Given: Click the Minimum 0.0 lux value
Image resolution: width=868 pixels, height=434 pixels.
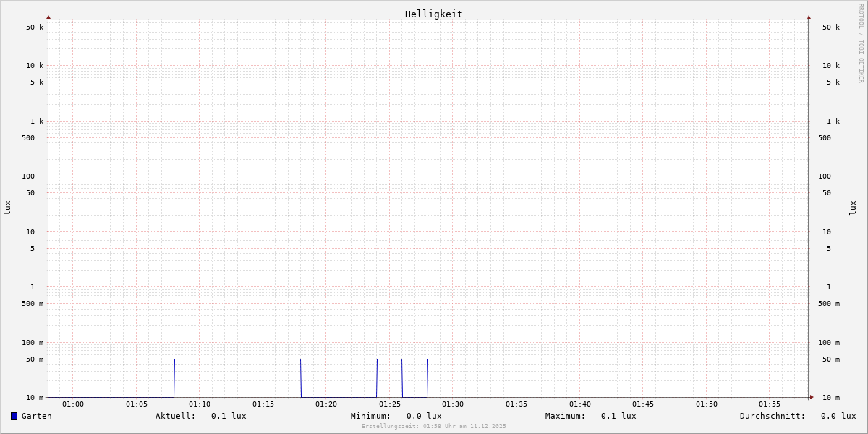Looking at the screenshot, I should [424, 416].
